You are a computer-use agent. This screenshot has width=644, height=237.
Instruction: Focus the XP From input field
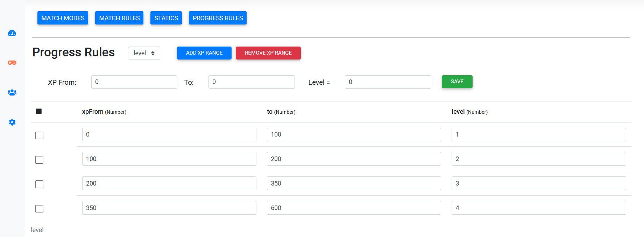click(134, 82)
